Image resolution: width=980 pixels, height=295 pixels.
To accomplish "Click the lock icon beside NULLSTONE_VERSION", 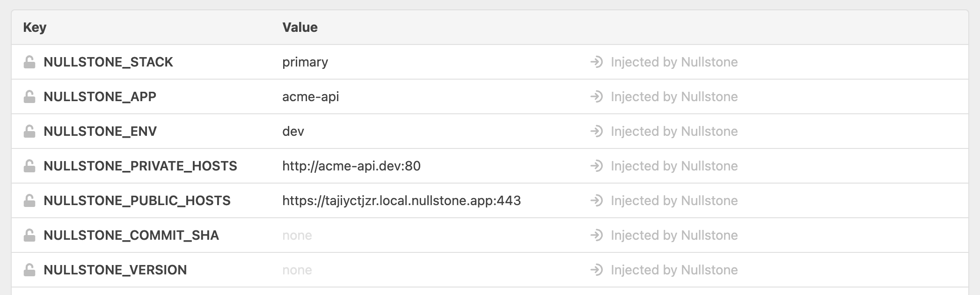I will pos(29,270).
